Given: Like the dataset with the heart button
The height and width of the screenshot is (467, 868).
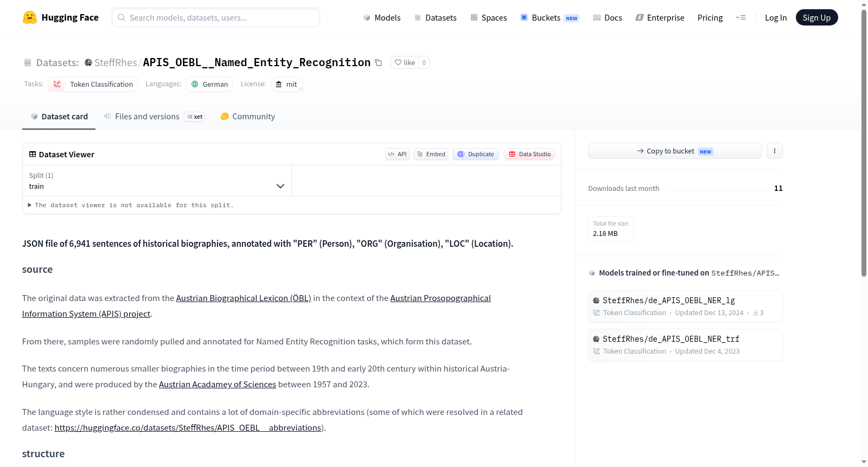Looking at the screenshot, I should coord(405,62).
